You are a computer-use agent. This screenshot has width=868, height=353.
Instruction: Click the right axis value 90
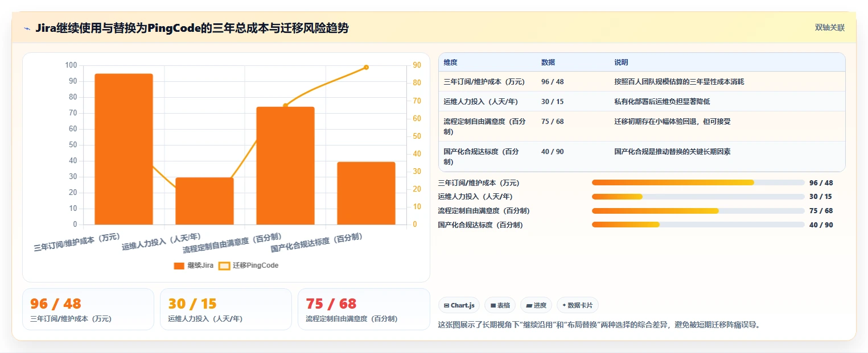[x=417, y=65]
